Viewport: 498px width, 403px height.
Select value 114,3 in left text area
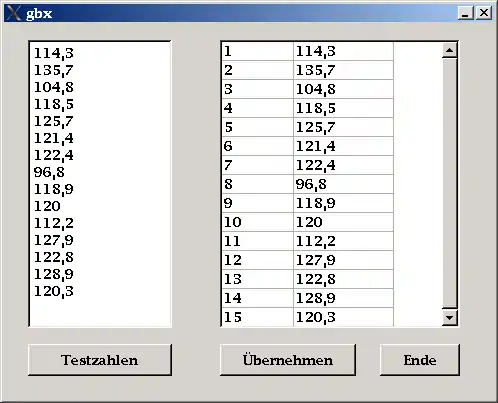pyautogui.click(x=54, y=53)
